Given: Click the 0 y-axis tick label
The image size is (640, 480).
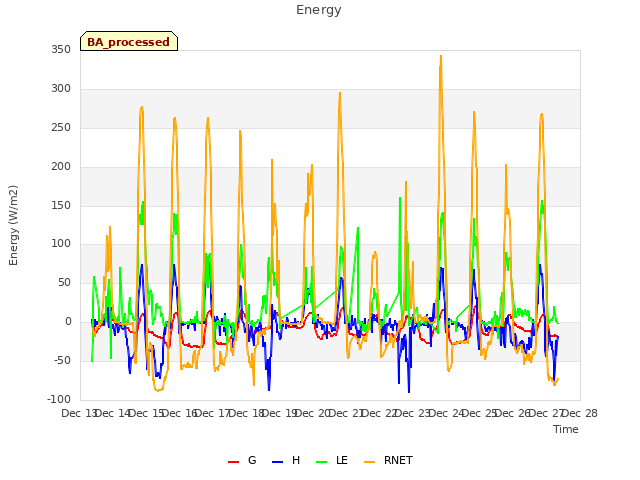Looking at the screenshot, I should point(68,322).
